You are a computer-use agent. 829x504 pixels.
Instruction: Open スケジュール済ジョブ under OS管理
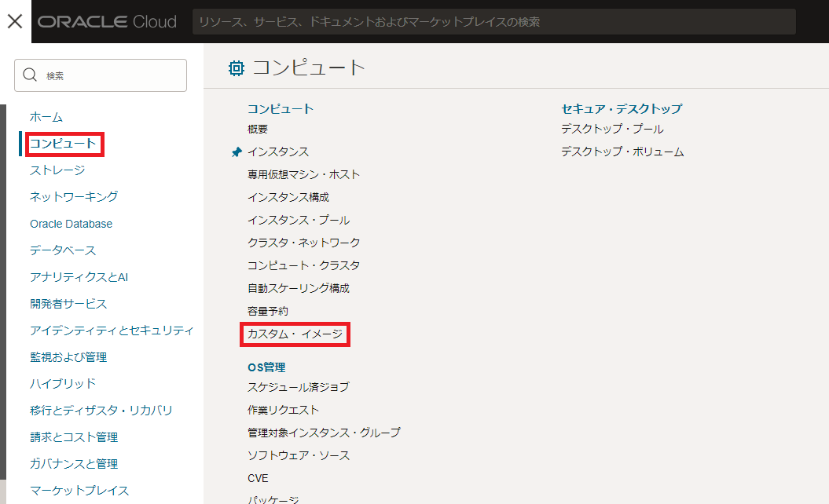pyautogui.click(x=299, y=387)
